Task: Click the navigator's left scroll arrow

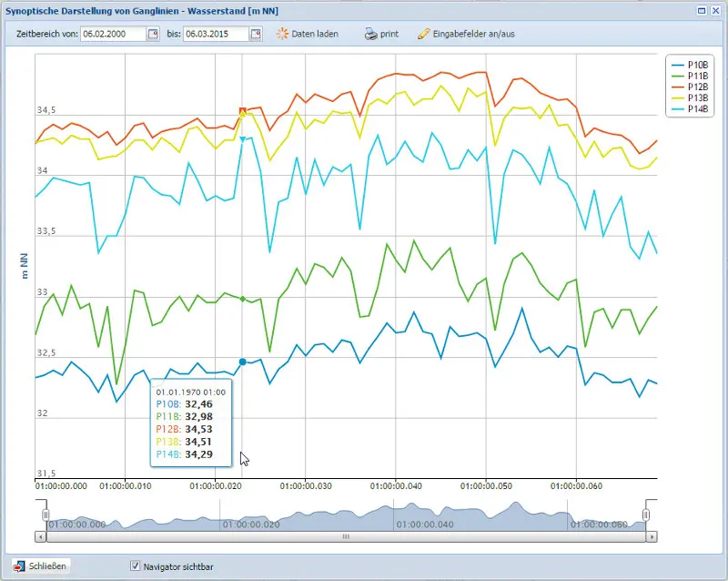Action: coord(40,537)
